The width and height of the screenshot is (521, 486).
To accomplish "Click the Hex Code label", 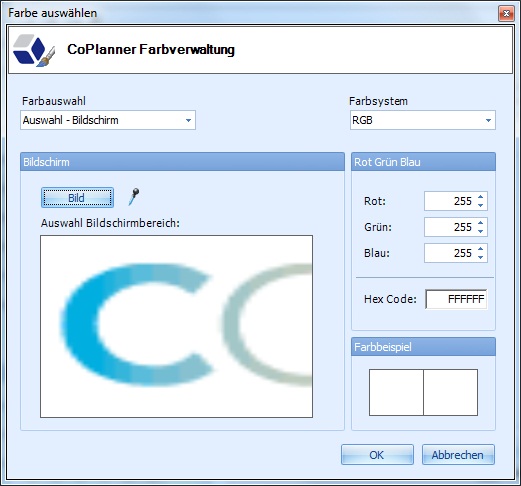I will click(390, 299).
